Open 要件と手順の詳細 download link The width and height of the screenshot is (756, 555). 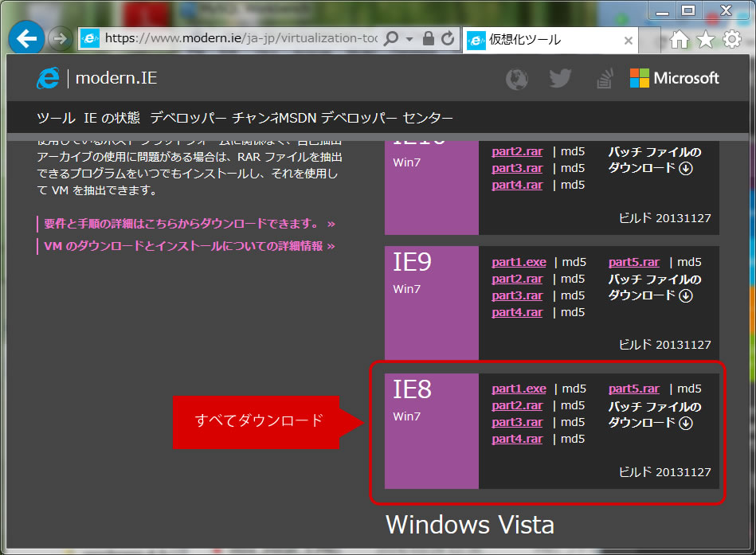190,224
